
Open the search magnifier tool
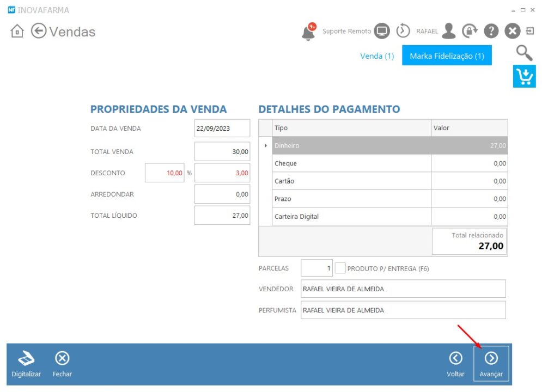[x=524, y=53]
